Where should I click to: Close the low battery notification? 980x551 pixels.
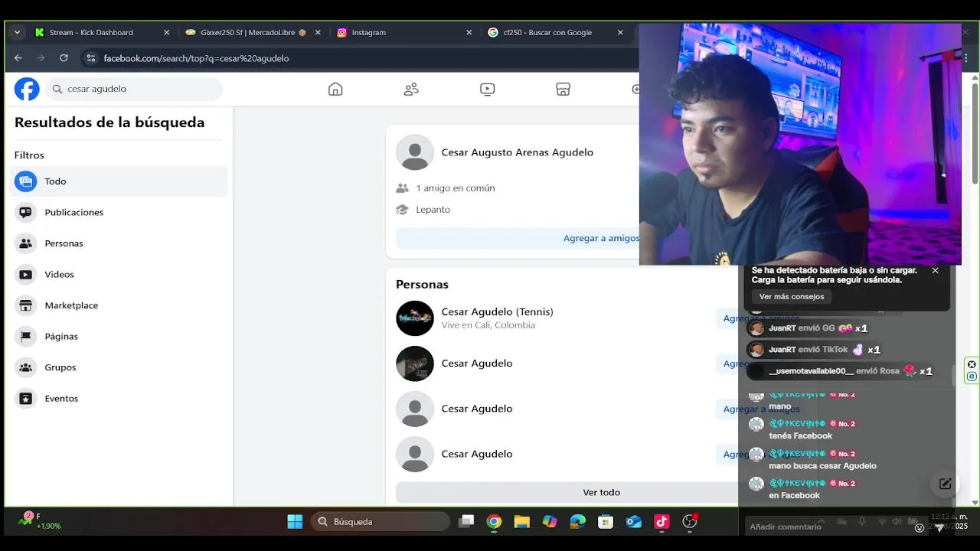(935, 270)
